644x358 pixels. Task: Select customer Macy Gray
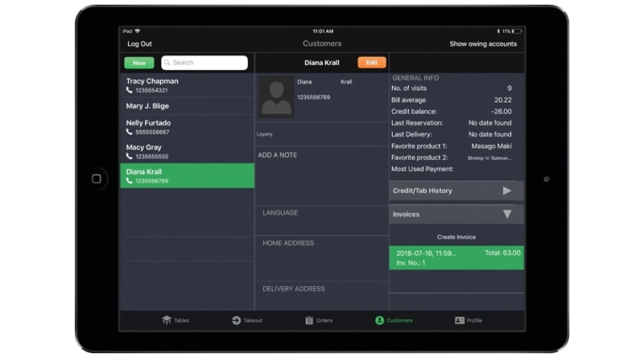188,151
